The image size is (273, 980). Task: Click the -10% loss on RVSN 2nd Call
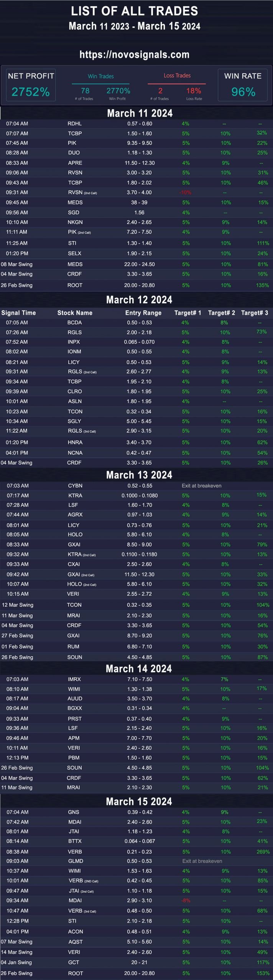pos(185,193)
